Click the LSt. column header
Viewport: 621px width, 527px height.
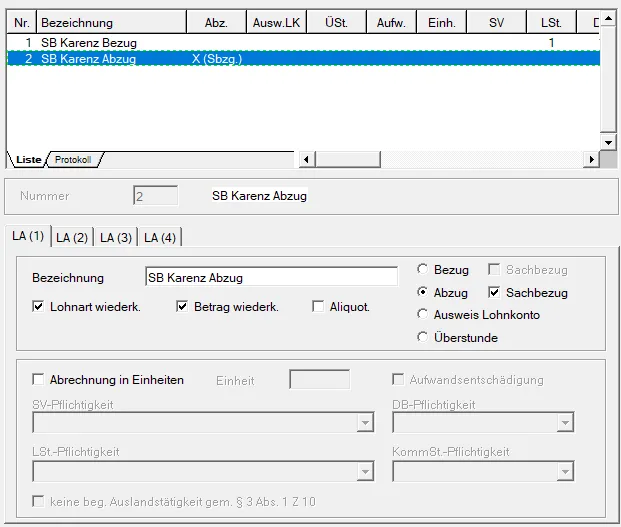pyautogui.click(x=551, y=23)
